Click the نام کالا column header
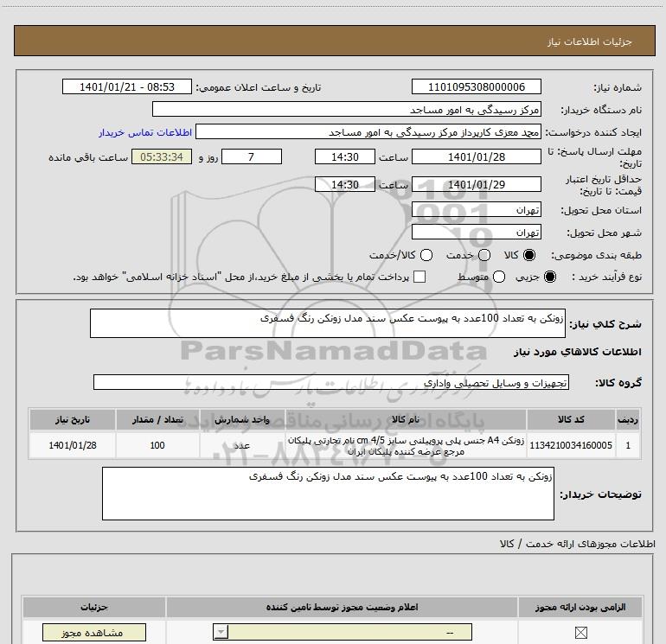Screen dimensions: 666x644 tap(406, 419)
